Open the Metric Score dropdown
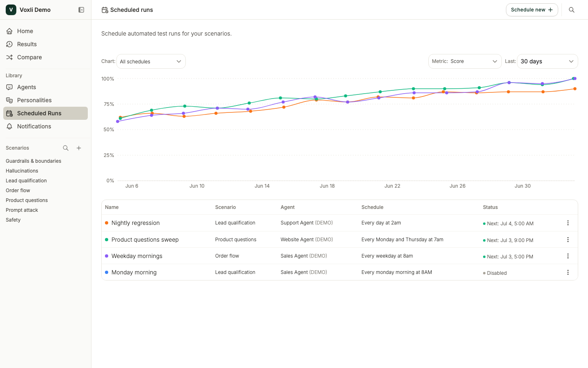Screen dimensions: 588x368 [465, 61]
